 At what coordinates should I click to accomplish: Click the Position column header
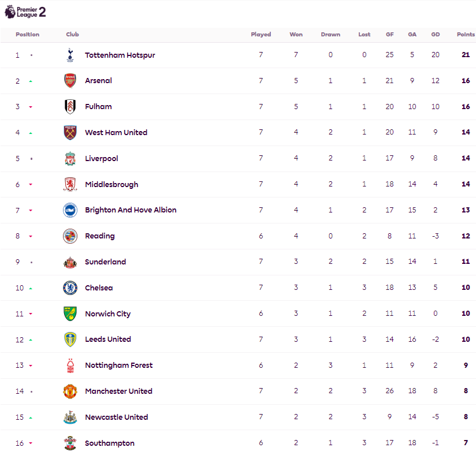(27, 34)
